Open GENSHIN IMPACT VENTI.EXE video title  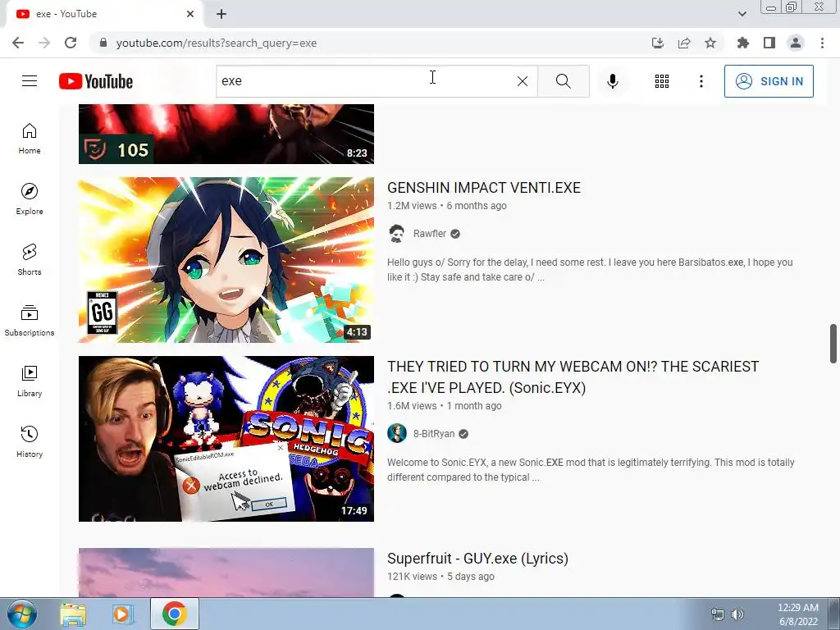tap(484, 188)
